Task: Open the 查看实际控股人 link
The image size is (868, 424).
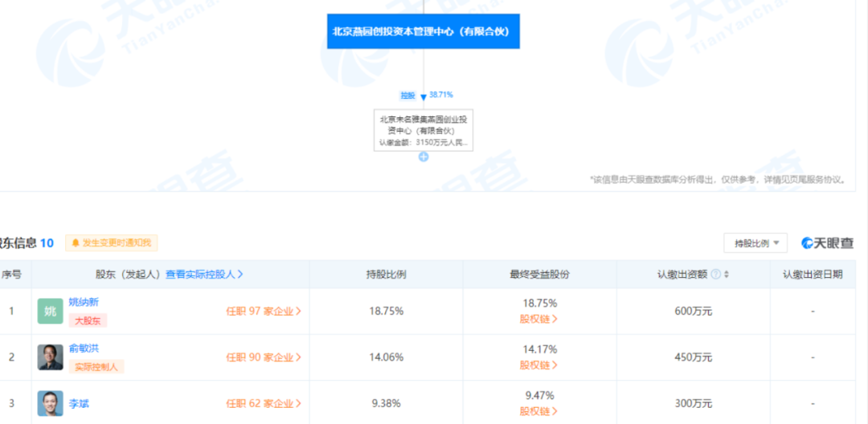Action: 204,274
